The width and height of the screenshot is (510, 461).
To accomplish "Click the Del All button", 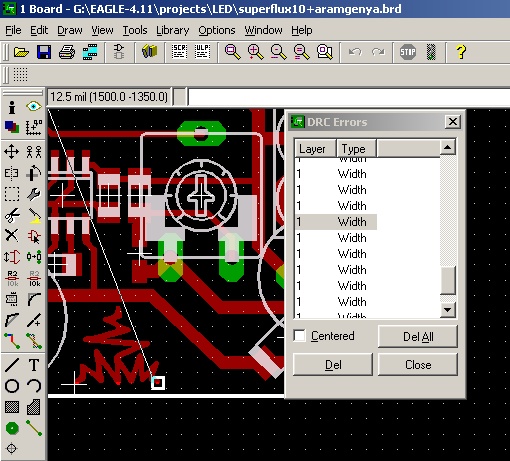I will (418, 337).
